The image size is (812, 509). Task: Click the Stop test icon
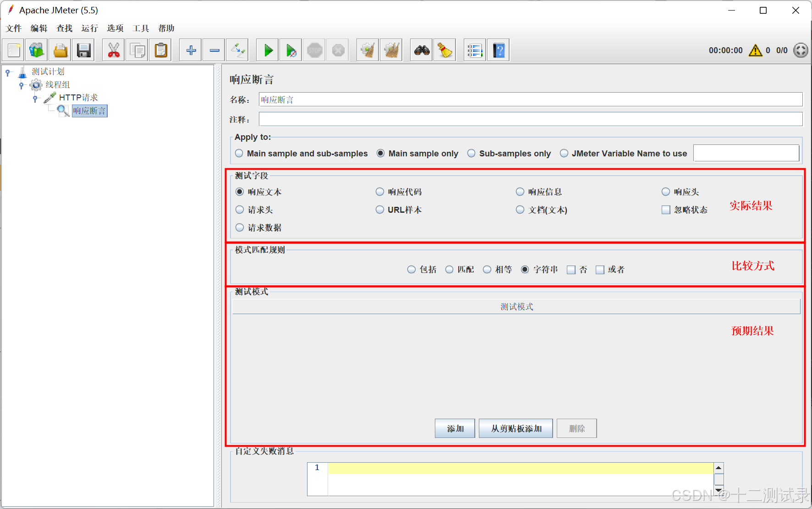[315, 50]
